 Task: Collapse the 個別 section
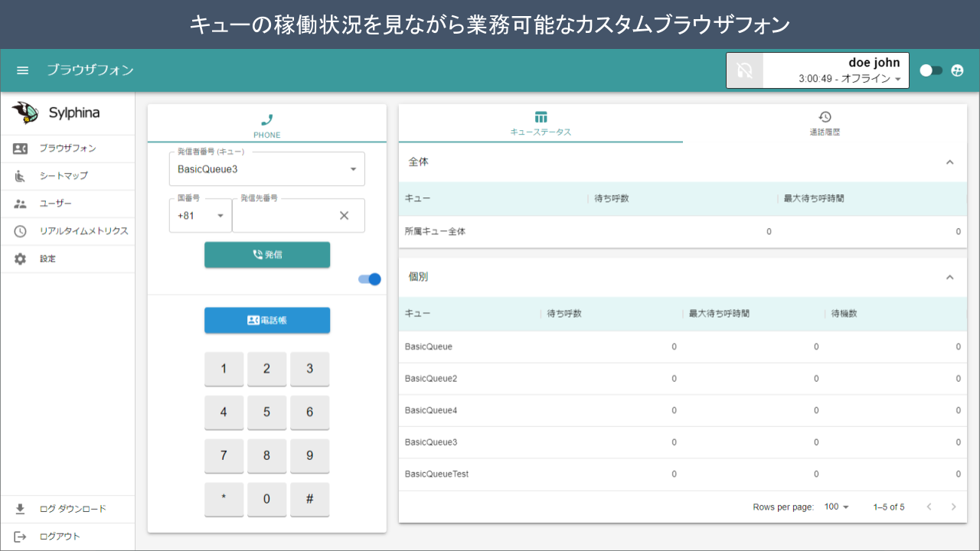pyautogui.click(x=949, y=277)
